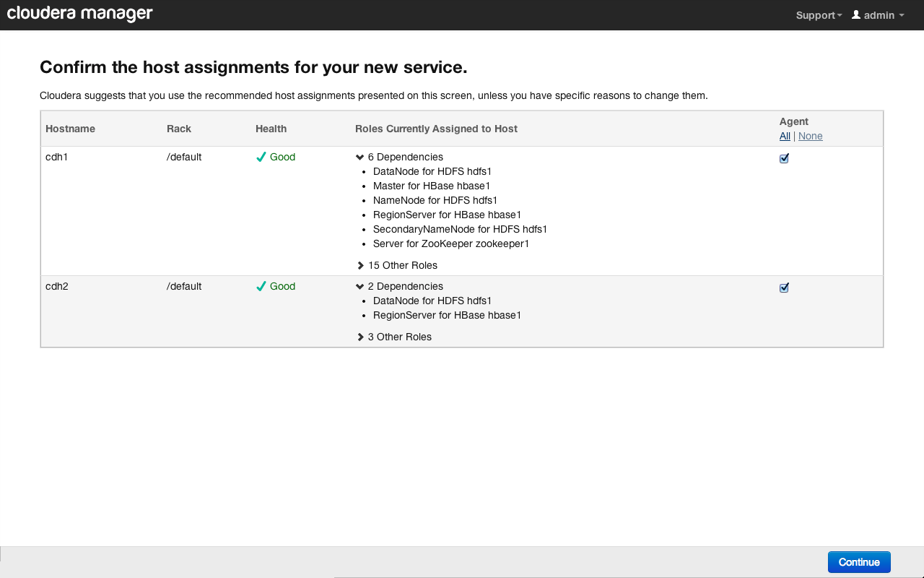Click the Continue button

tap(859, 562)
